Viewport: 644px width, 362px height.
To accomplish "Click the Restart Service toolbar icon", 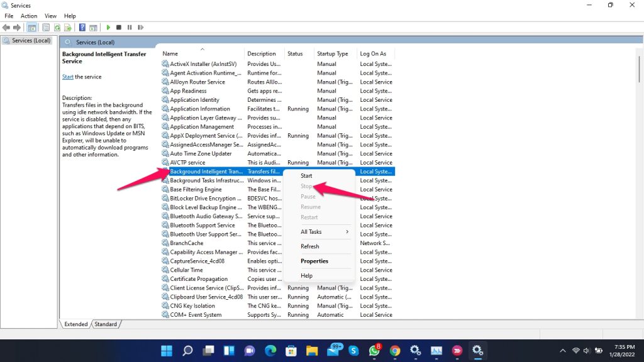I will [x=140, y=28].
